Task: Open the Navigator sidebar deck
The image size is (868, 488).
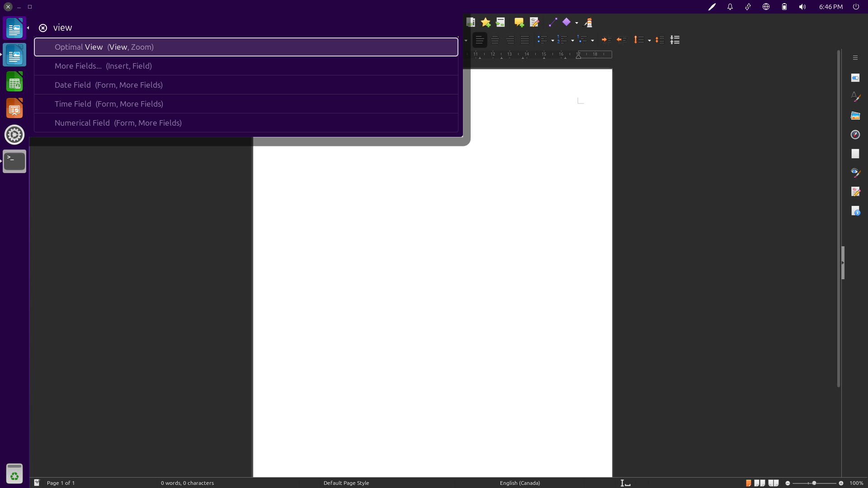Action: 855,135
